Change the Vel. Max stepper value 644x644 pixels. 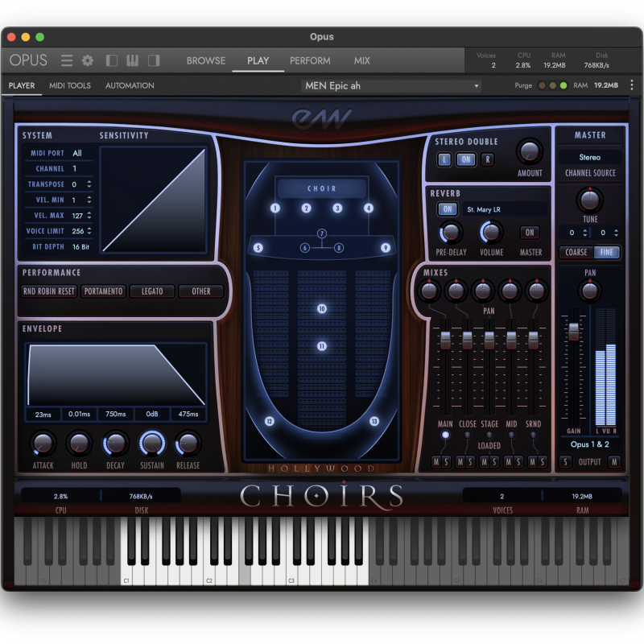click(89, 215)
